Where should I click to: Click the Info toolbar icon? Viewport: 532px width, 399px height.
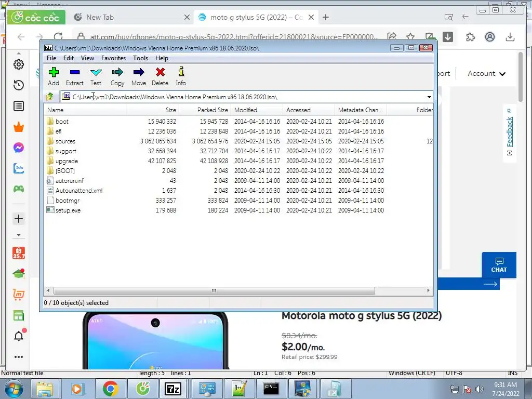[x=181, y=76]
